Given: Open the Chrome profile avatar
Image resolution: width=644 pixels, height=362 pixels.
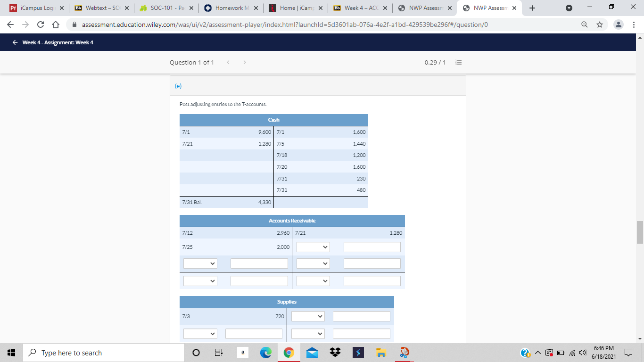Looking at the screenshot, I should [x=619, y=25].
